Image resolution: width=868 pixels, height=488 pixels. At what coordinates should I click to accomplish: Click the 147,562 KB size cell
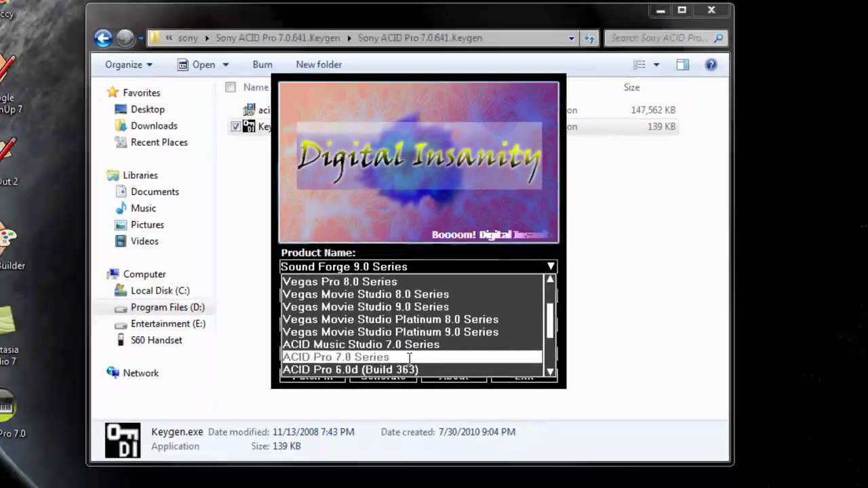click(x=653, y=110)
